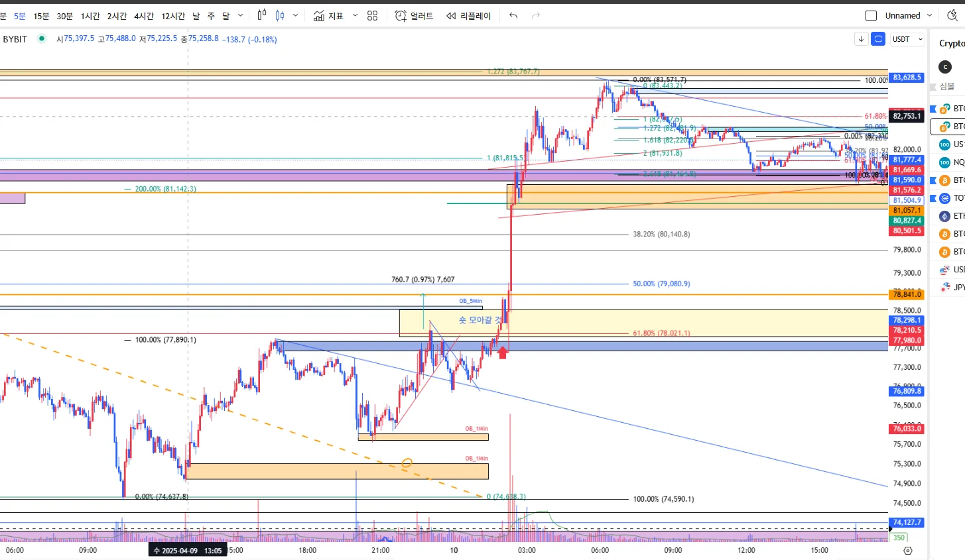Click the 78,841.0 orange price label
Screen dimensions: 965x560
click(907, 294)
